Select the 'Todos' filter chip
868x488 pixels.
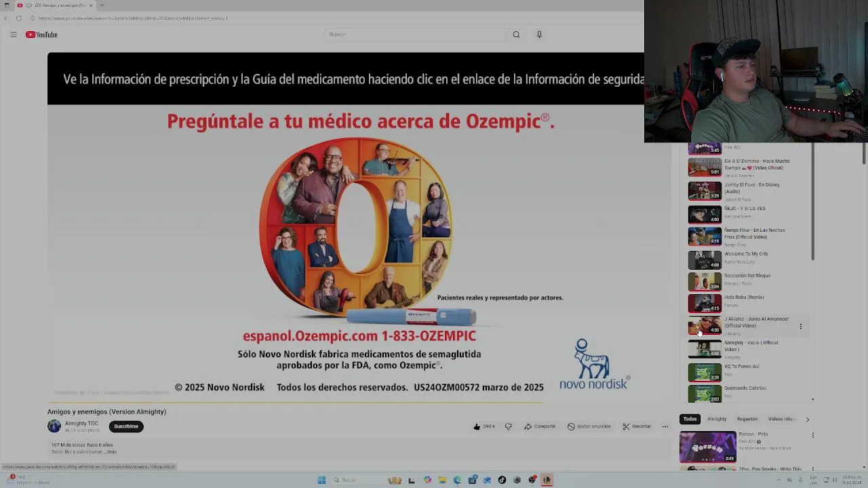coord(690,419)
